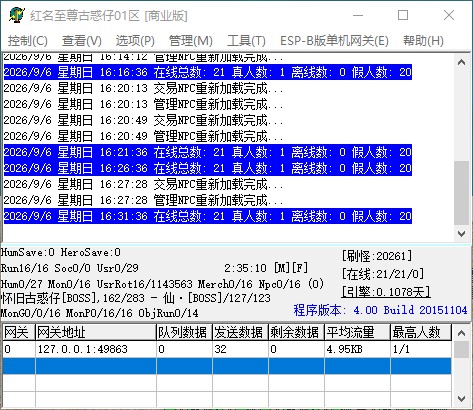Click the [F] status indicator

300,268
